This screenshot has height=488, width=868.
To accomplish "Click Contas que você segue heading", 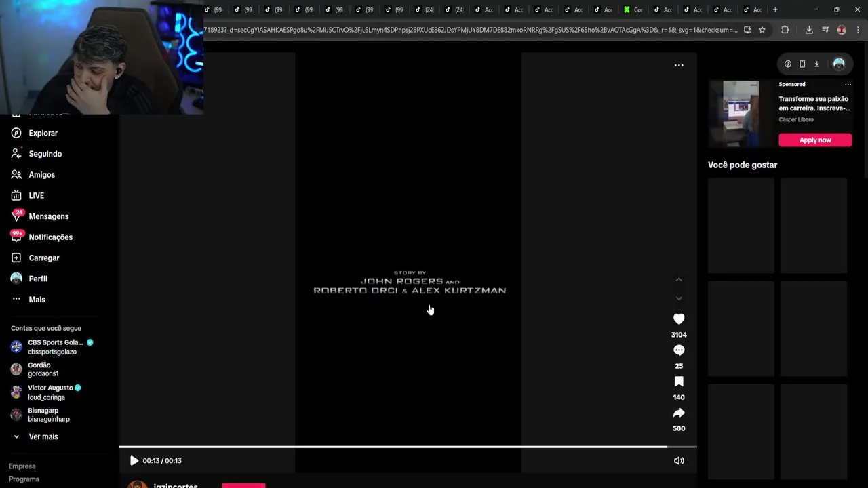I will click(x=46, y=328).
